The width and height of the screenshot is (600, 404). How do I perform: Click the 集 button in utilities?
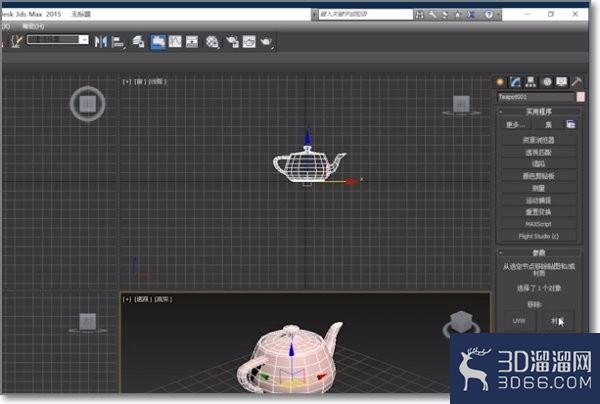[x=548, y=125]
